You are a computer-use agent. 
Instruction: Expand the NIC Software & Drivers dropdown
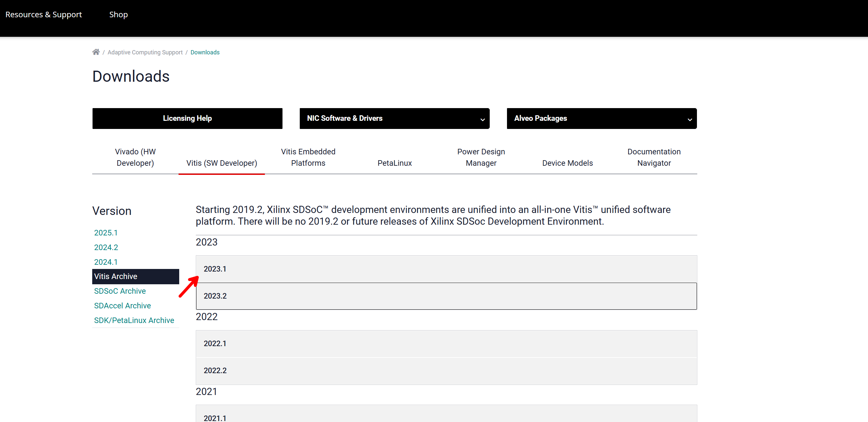[394, 118]
